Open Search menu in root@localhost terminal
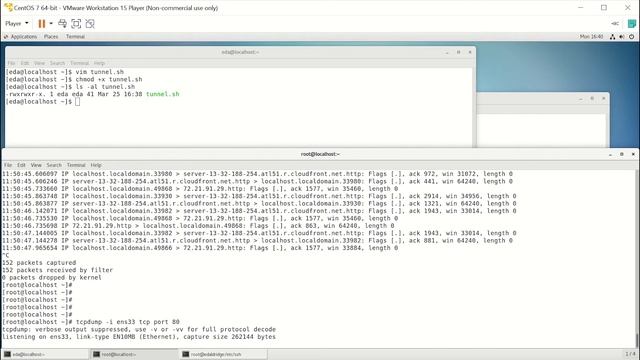This screenshot has width=640, height=360. coord(54,165)
